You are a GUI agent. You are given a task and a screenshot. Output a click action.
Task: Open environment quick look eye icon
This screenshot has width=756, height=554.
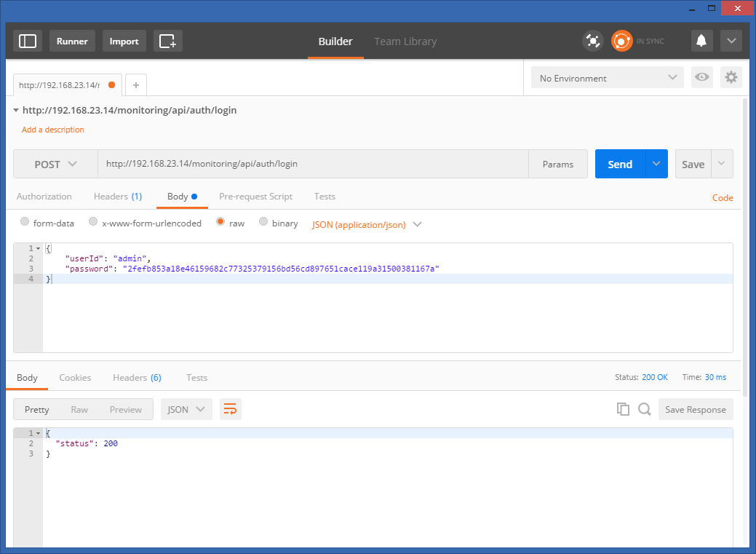pyautogui.click(x=702, y=78)
